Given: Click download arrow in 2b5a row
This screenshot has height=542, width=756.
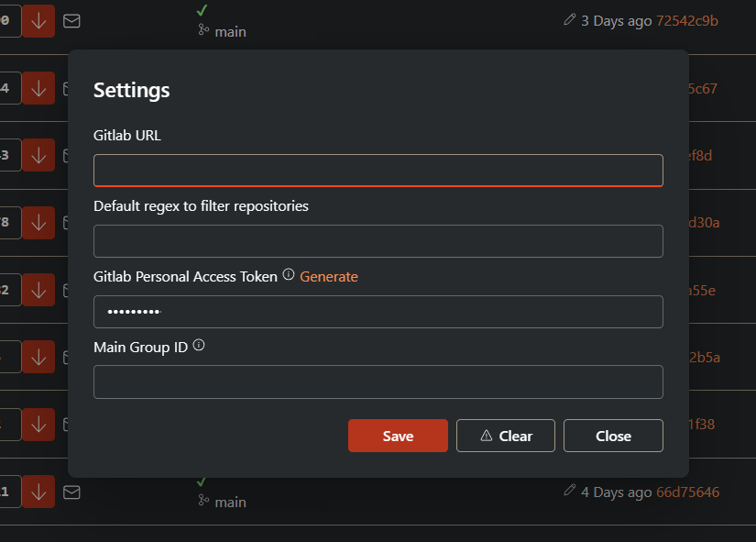Looking at the screenshot, I should [38, 357].
